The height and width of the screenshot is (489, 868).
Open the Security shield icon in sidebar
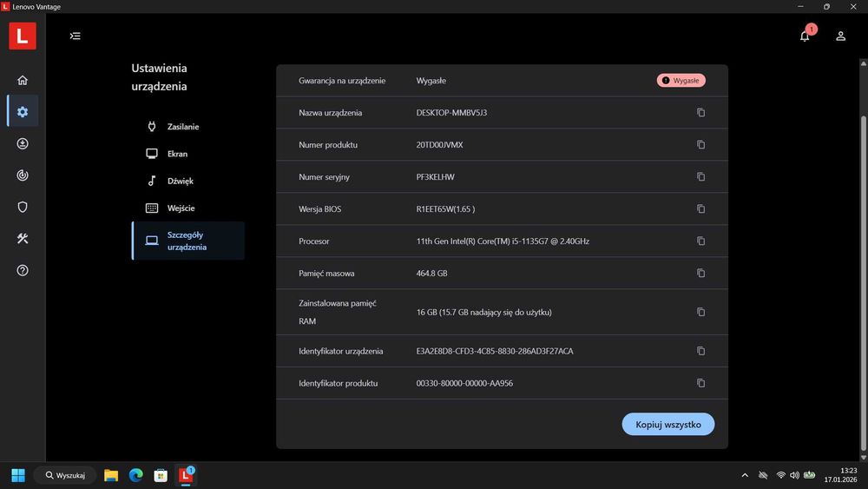pyautogui.click(x=23, y=207)
